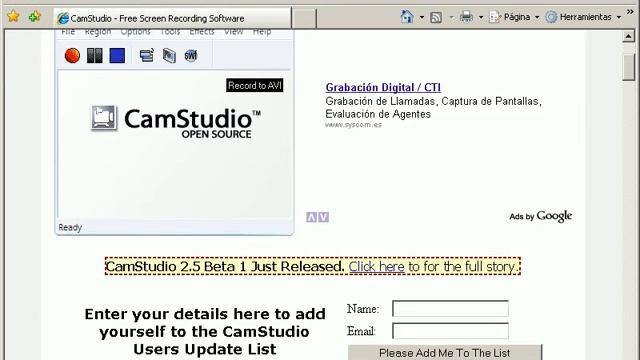The width and height of the screenshot is (640, 360).
Task: Click the Ready status text in CamStudio image
Action: coord(70,227)
